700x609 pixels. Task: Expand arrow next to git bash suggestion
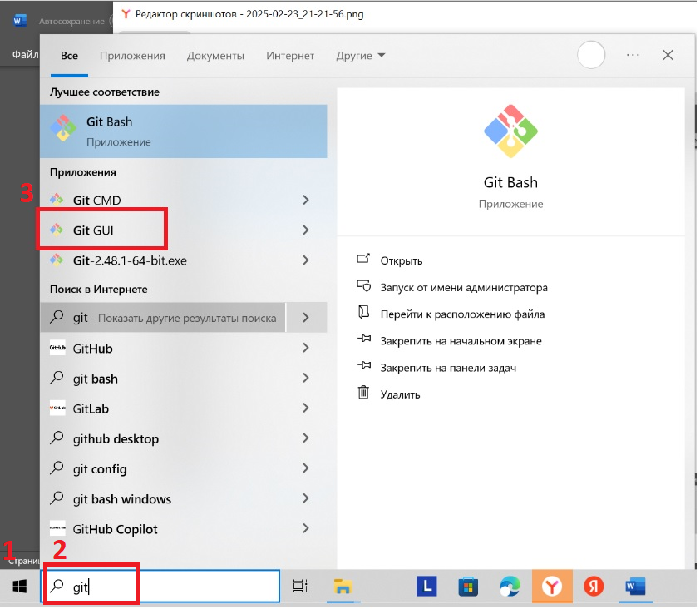306,378
